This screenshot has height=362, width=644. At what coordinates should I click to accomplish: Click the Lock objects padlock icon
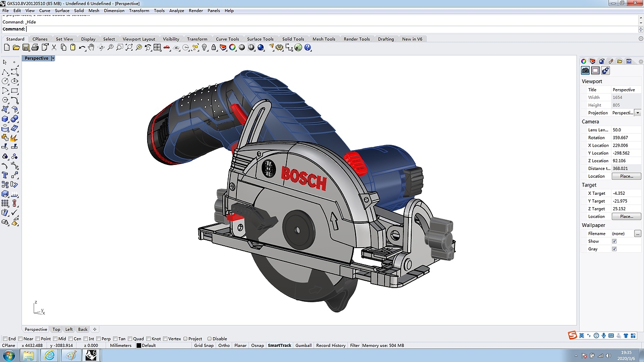[x=214, y=47]
